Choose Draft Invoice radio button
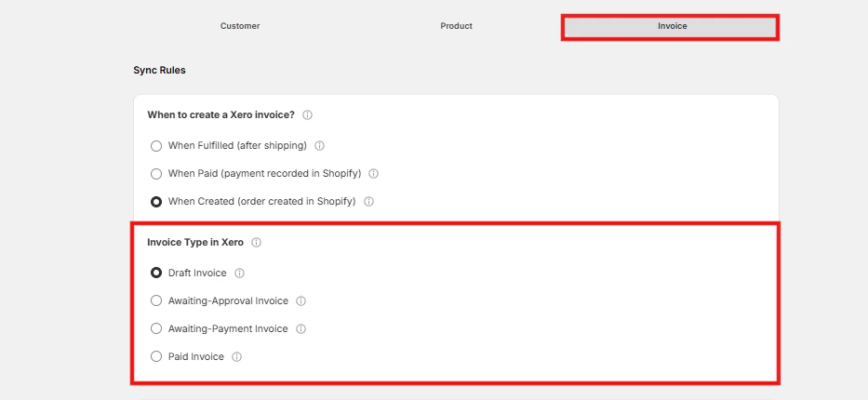 156,273
